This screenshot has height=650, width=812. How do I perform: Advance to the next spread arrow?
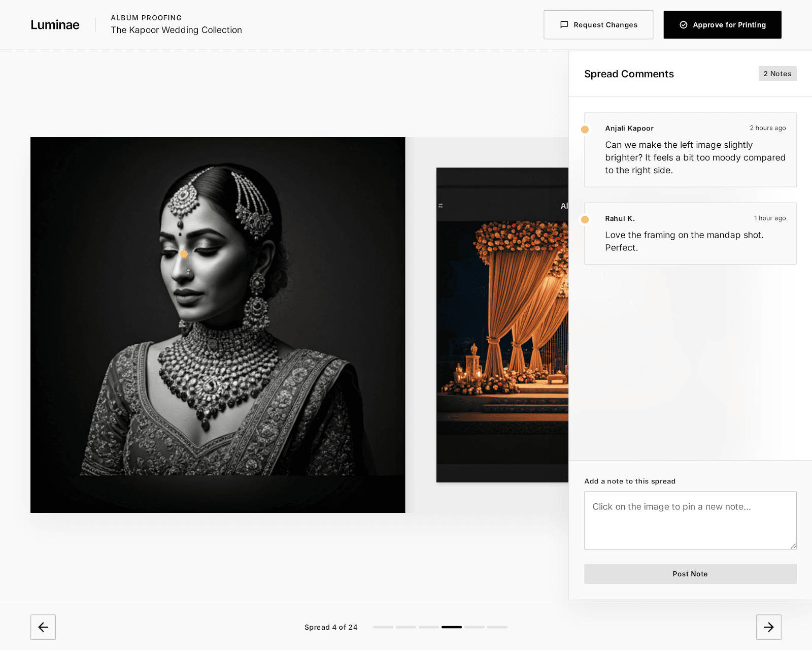click(769, 627)
